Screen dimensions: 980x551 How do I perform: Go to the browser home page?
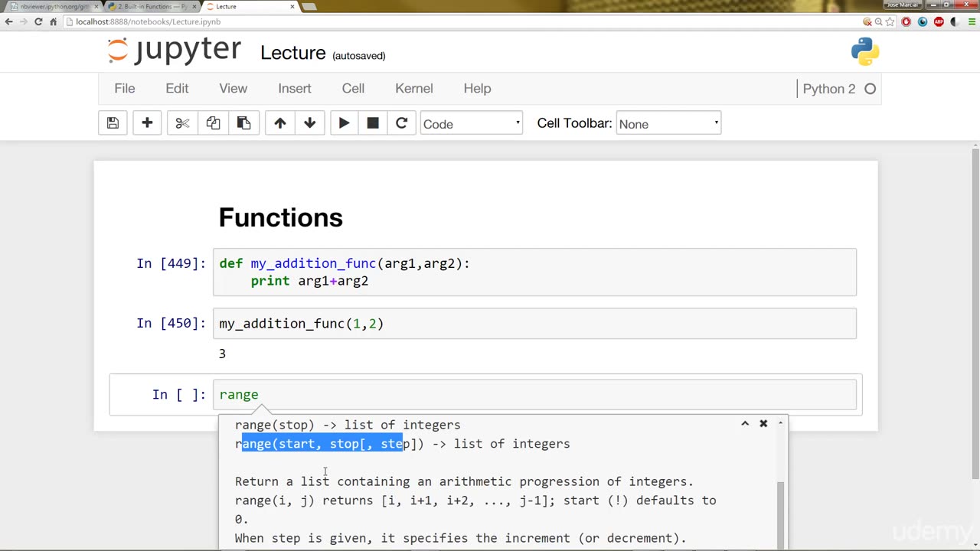coord(53,21)
